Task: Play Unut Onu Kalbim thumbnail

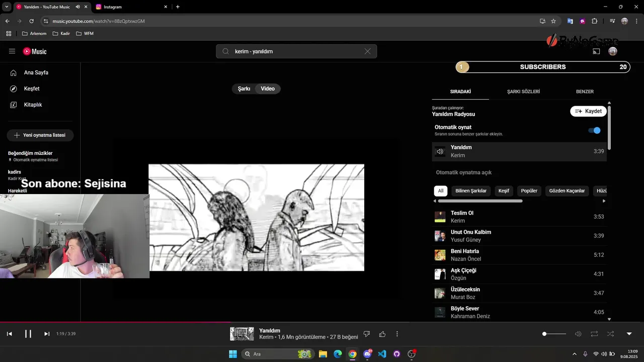Action: click(440, 236)
